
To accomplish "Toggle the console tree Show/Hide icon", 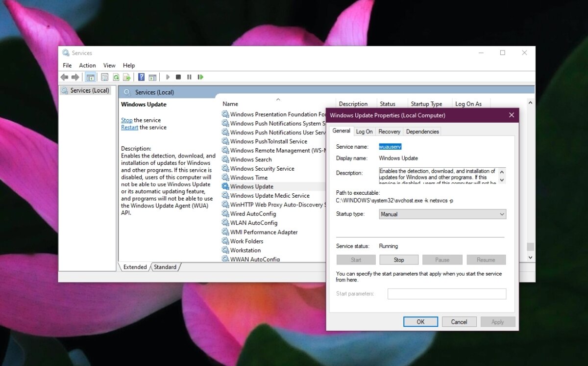I will (x=90, y=77).
